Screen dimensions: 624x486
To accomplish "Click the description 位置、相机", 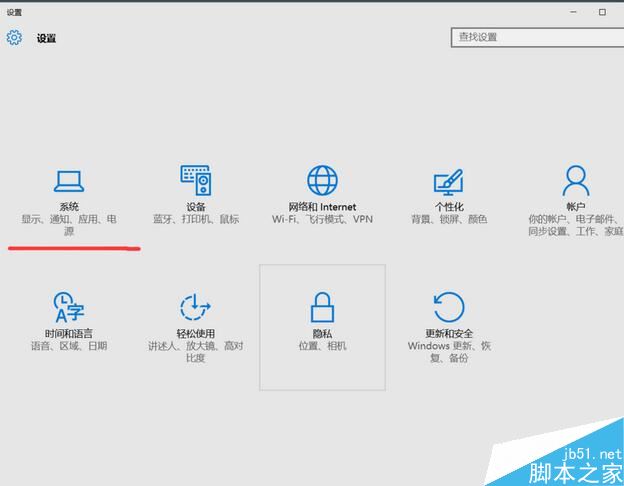I will click(x=322, y=345).
